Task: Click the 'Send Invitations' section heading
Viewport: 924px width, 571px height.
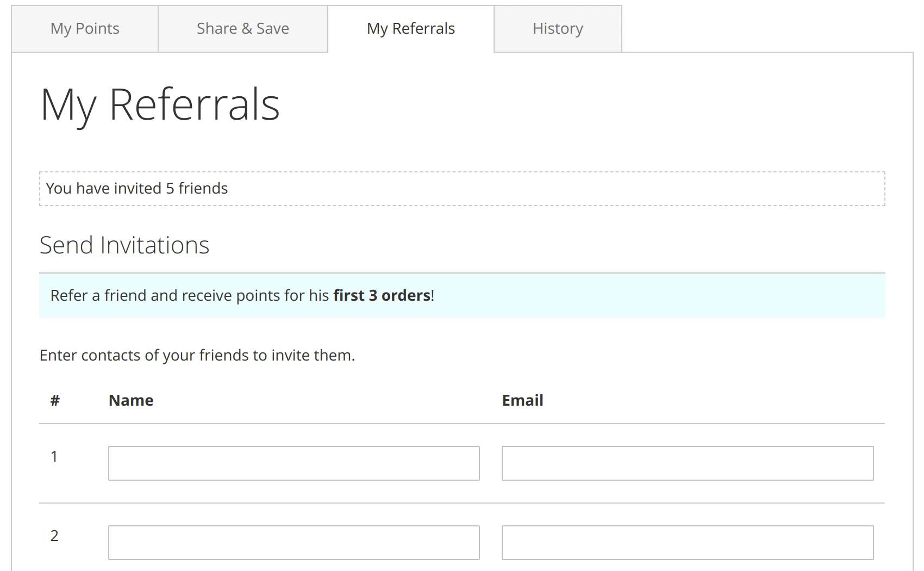Action: tap(124, 245)
